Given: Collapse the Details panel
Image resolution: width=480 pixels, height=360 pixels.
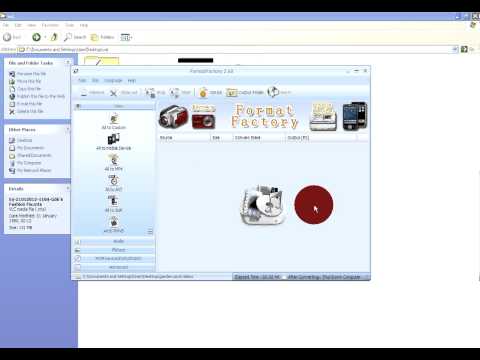Looking at the screenshot, I should click(x=68, y=189).
